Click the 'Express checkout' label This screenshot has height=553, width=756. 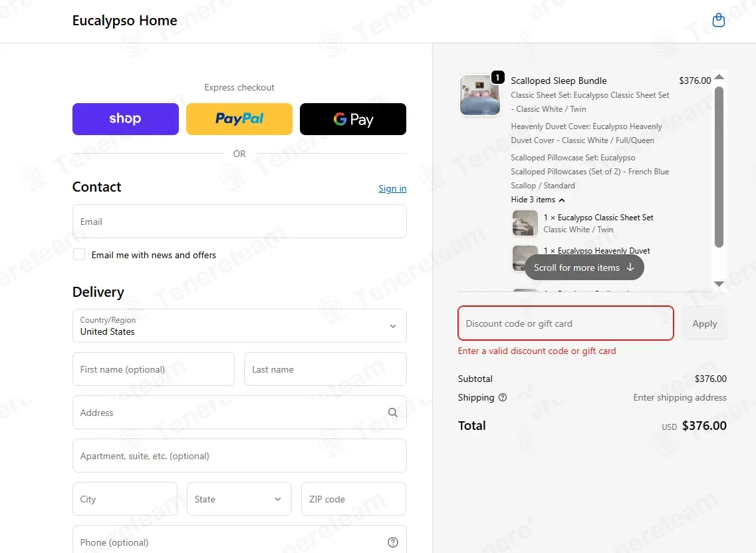tap(239, 87)
